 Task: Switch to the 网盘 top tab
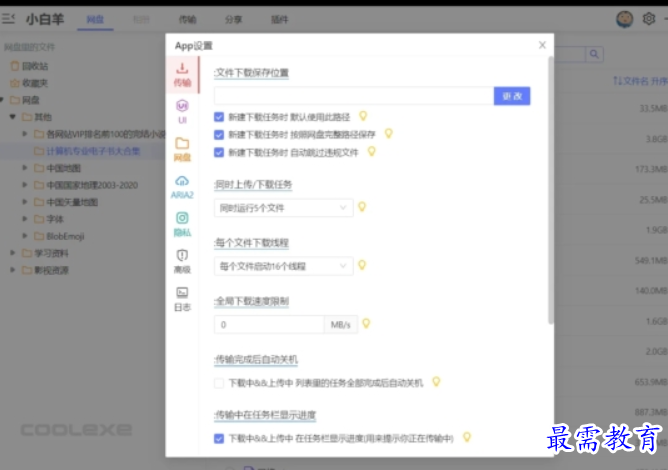(x=95, y=20)
